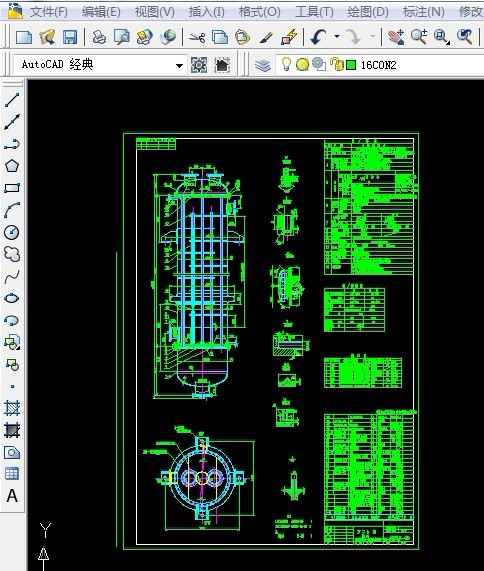Select the Rectangle tool
Screen dimensions: 484x571
(x=12, y=188)
